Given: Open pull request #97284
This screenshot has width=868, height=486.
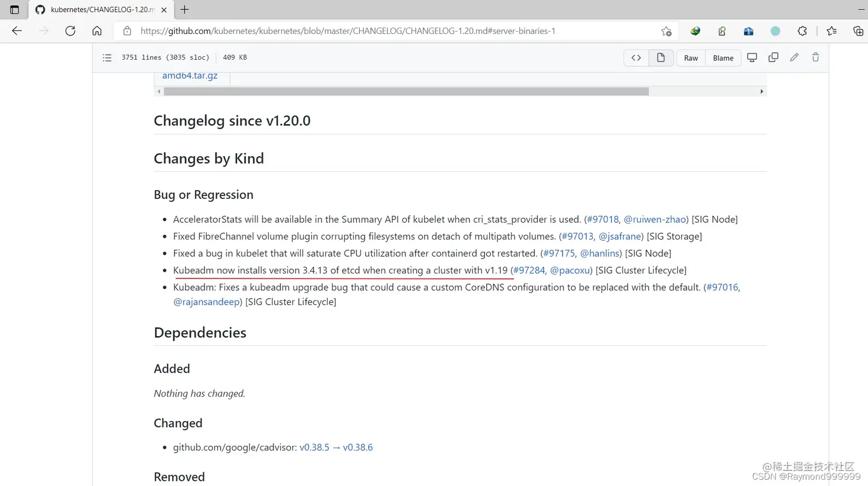Looking at the screenshot, I should [529, 270].
